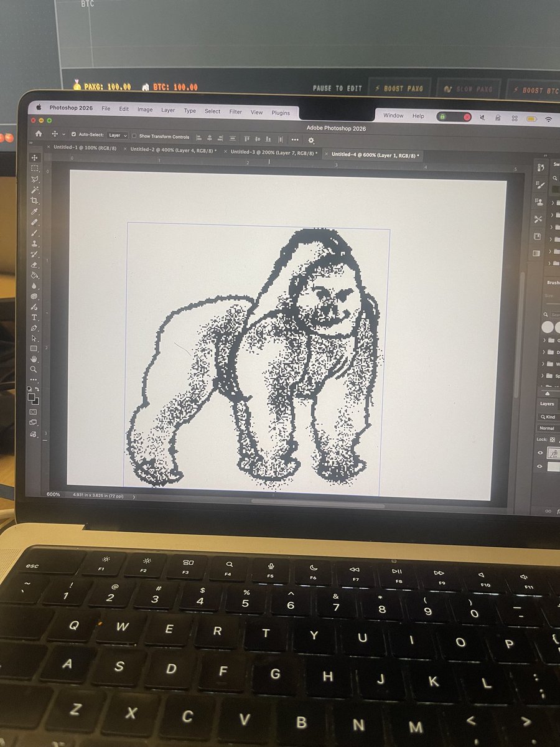Open the Window menu
This screenshot has width=560, height=747.
click(x=393, y=116)
